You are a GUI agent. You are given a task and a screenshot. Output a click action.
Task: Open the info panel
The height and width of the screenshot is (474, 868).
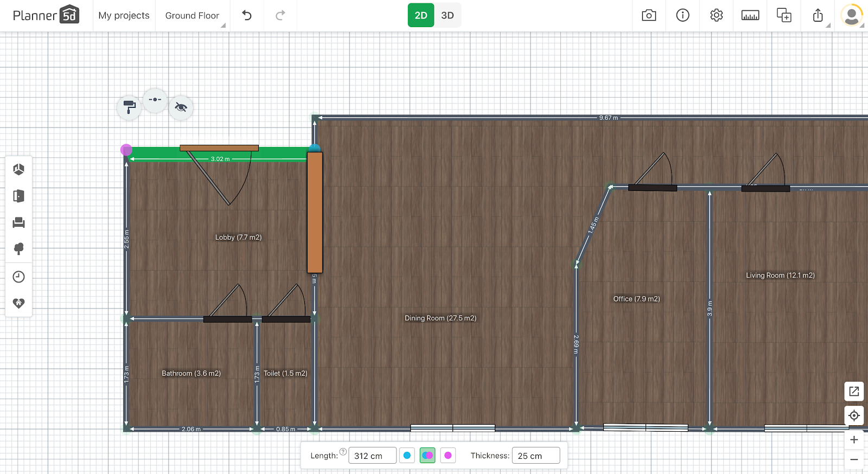pyautogui.click(x=682, y=15)
